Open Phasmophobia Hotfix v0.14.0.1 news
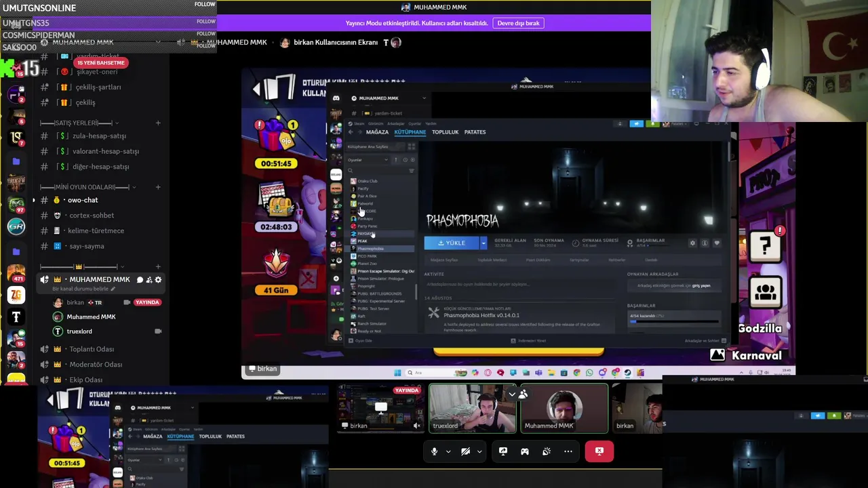868x488 pixels. pos(481,315)
